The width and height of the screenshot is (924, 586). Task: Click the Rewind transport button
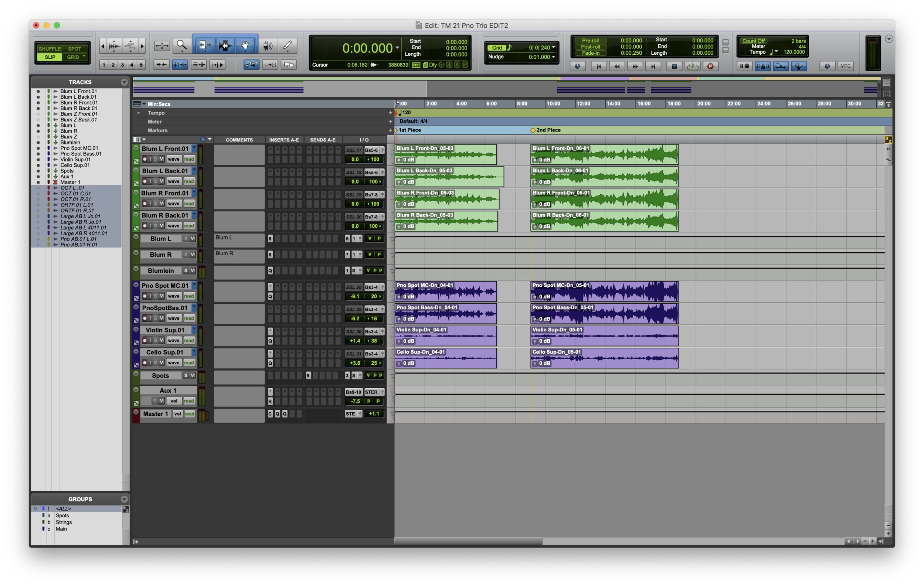click(x=616, y=66)
